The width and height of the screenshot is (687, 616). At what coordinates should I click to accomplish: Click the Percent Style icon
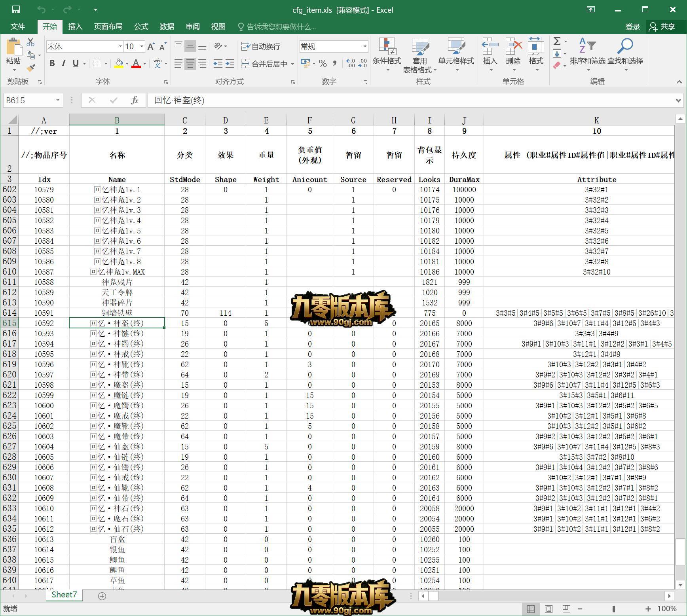click(323, 64)
